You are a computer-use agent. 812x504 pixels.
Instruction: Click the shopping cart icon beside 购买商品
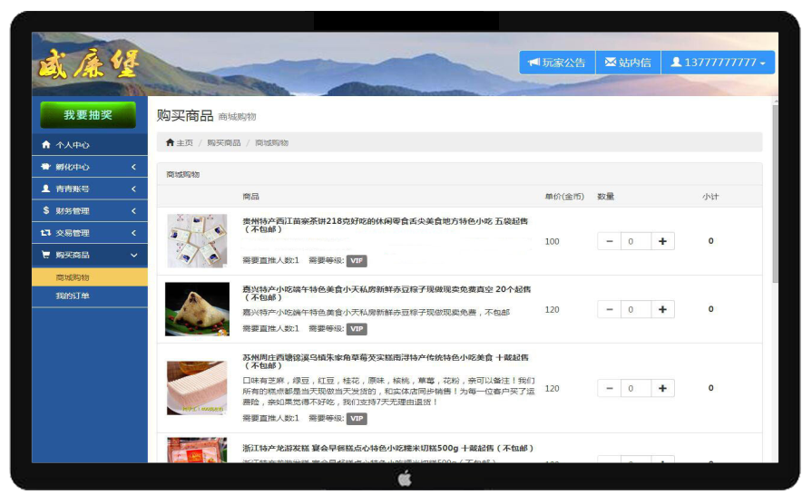[46, 255]
